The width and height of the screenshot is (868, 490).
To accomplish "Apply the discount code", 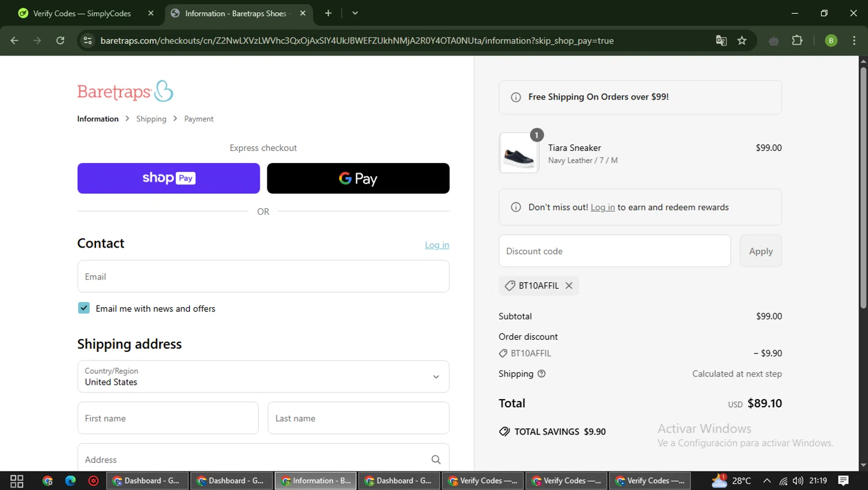I will pos(760,251).
